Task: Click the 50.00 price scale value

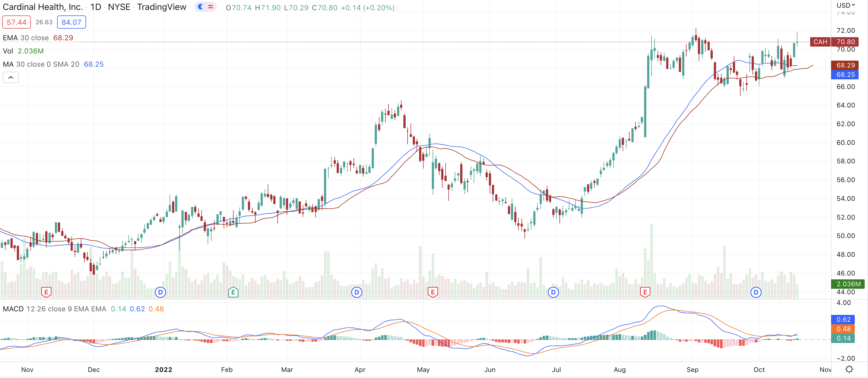Action: click(x=845, y=236)
